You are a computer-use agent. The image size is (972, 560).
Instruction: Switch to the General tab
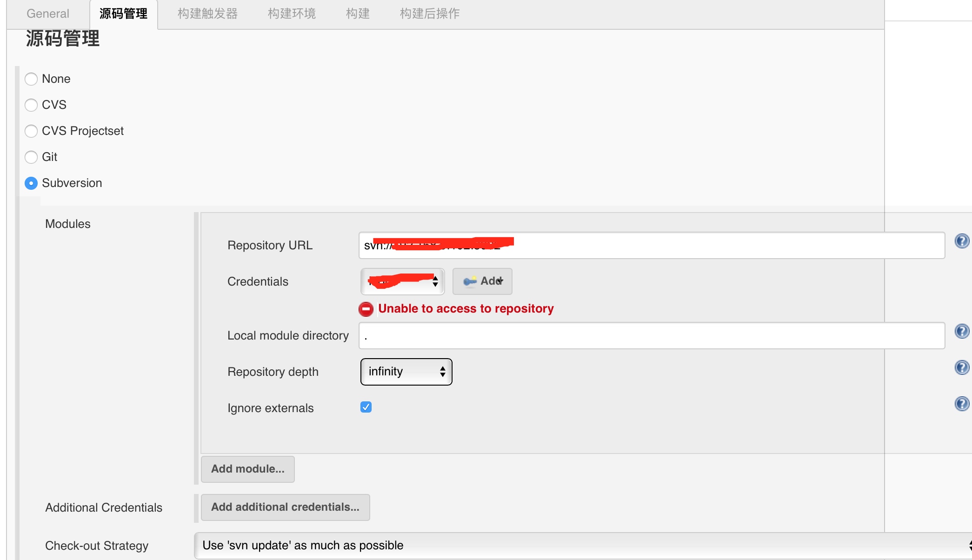pos(48,13)
